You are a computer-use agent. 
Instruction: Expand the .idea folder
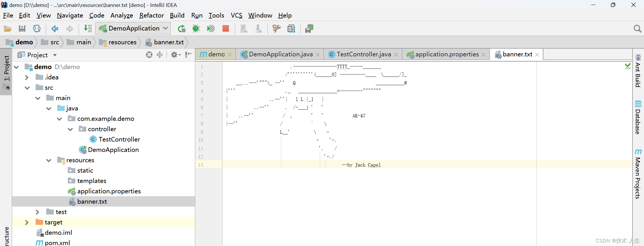pyautogui.click(x=27, y=77)
